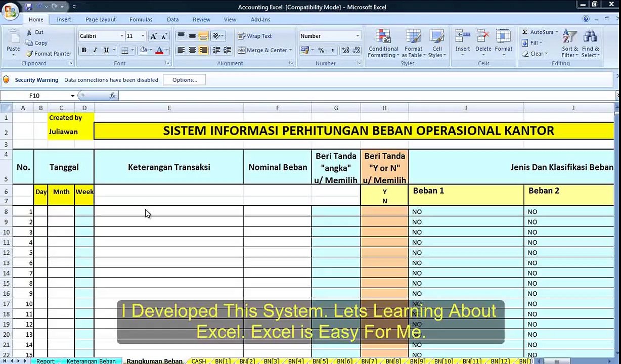
Task: Open the Report sheet tab
Action: pos(45,361)
